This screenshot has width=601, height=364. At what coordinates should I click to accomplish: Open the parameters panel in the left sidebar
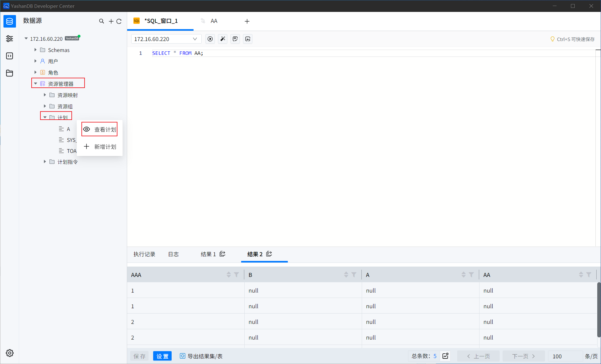point(9,39)
